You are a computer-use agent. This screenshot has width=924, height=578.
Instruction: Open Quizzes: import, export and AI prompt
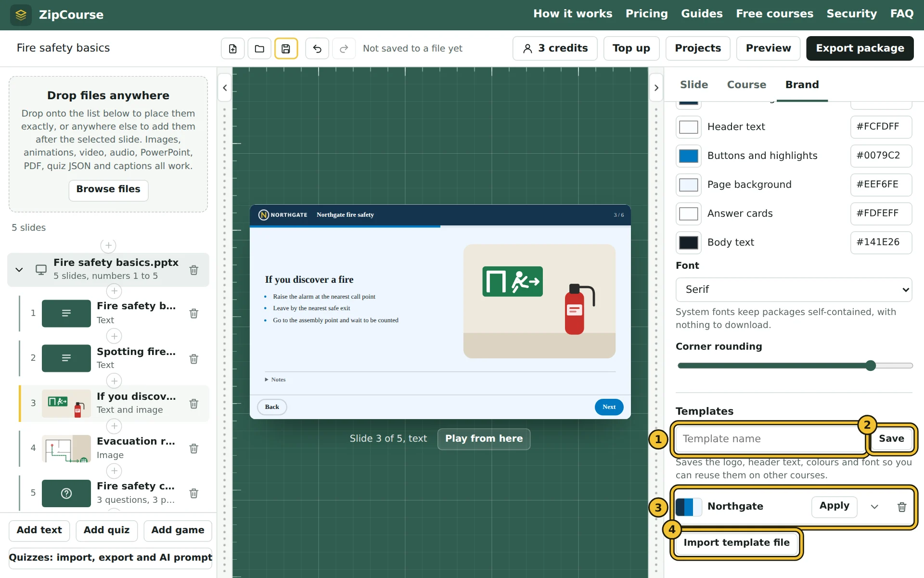click(x=110, y=558)
